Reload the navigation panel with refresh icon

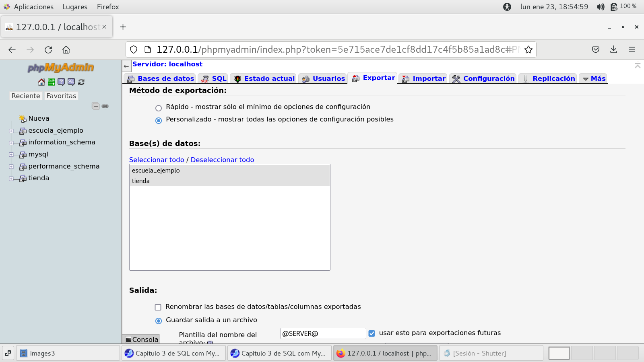pos(81,82)
